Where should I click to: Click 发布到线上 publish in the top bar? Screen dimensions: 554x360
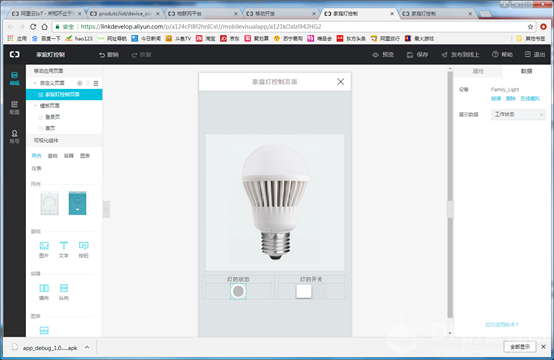tap(460, 55)
